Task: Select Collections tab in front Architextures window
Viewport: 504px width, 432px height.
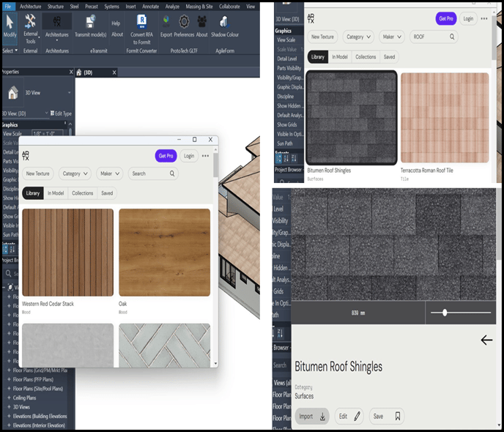Action: coord(82,193)
